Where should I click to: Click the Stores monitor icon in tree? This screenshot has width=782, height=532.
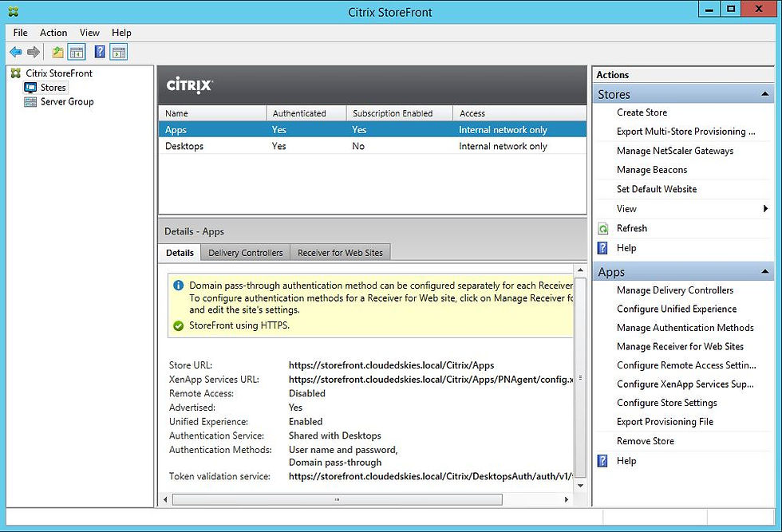coord(30,88)
